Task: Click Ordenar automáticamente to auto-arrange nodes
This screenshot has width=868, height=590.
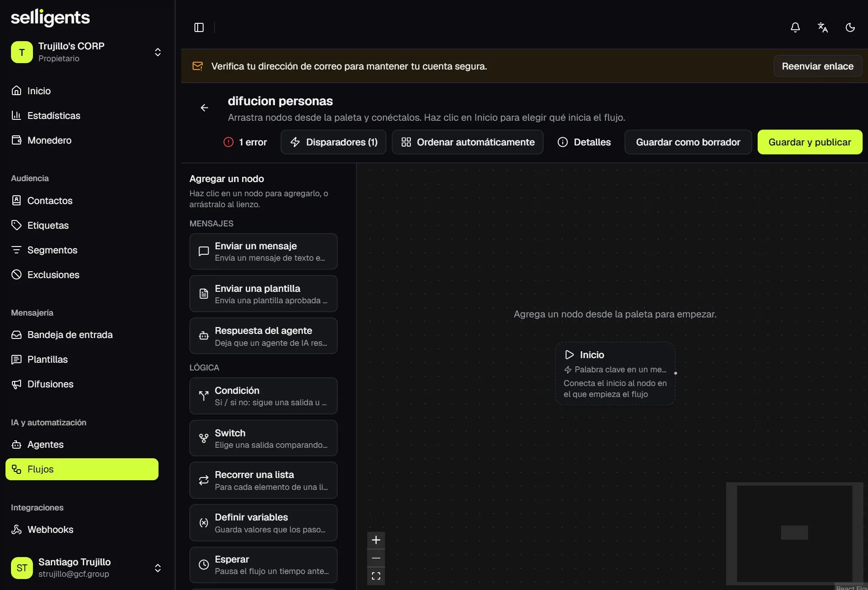Action: point(468,142)
